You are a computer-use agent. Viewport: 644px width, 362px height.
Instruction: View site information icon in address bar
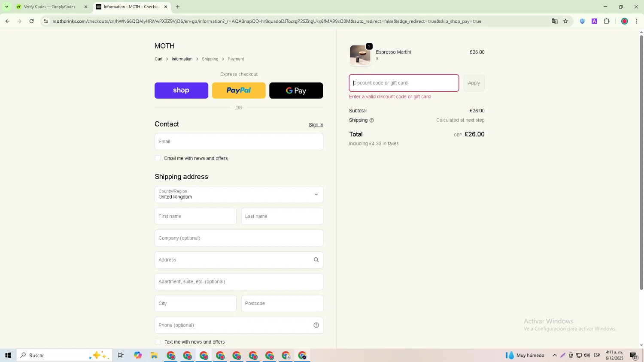[x=46, y=21]
